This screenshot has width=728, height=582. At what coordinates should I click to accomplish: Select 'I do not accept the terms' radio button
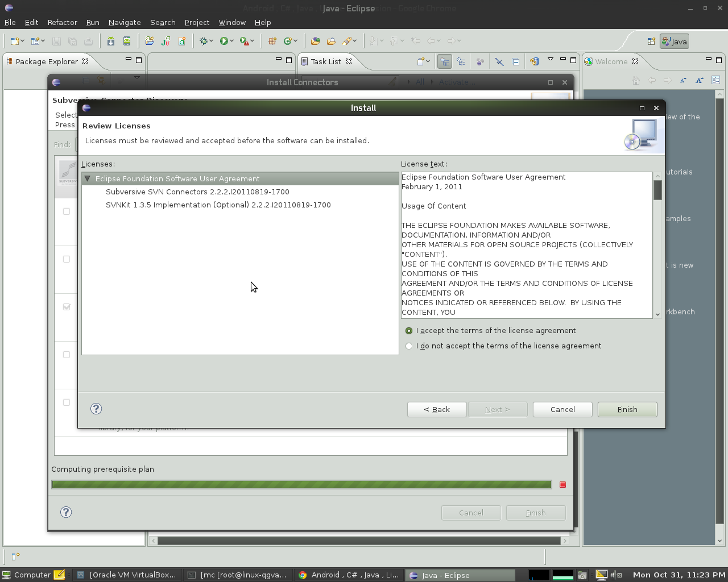click(x=409, y=346)
